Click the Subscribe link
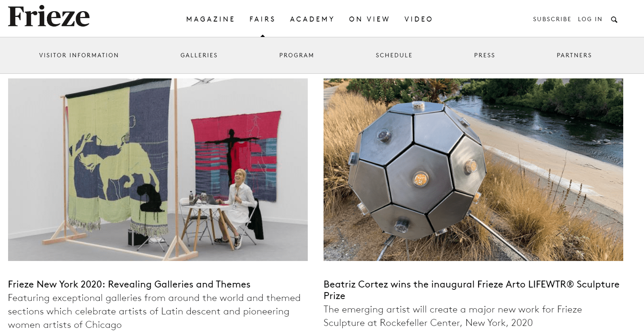Viewport: 644px width, 334px height. 552,19
